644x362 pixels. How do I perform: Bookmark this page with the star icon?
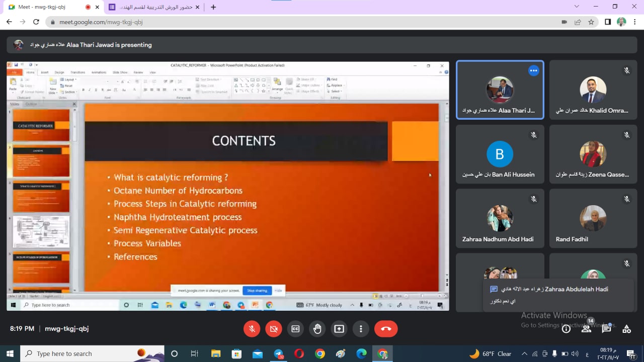[591, 22]
